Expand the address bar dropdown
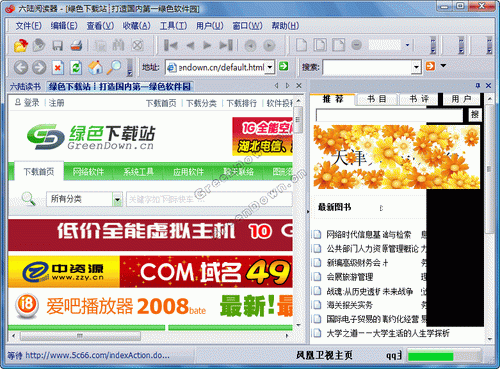Image resolution: width=500 pixels, height=369 pixels. point(270,68)
